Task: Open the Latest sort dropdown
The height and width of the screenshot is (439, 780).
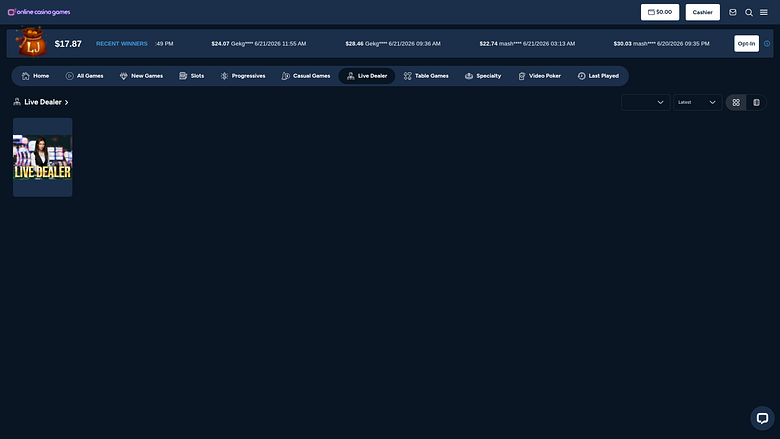Action: [x=697, y=102]
